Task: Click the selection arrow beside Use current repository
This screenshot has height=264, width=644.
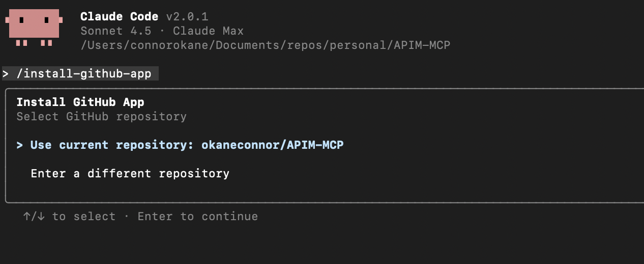Action: click(20, 145)
